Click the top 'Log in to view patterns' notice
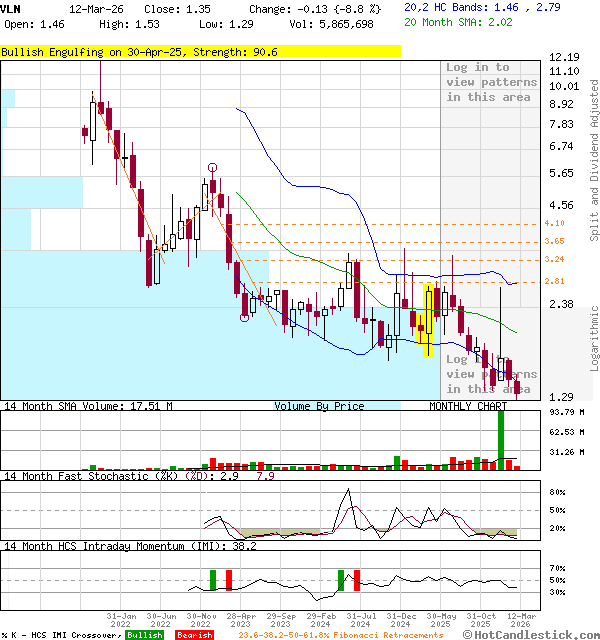This screenshot has height=640, width=600. pos(491,82)
